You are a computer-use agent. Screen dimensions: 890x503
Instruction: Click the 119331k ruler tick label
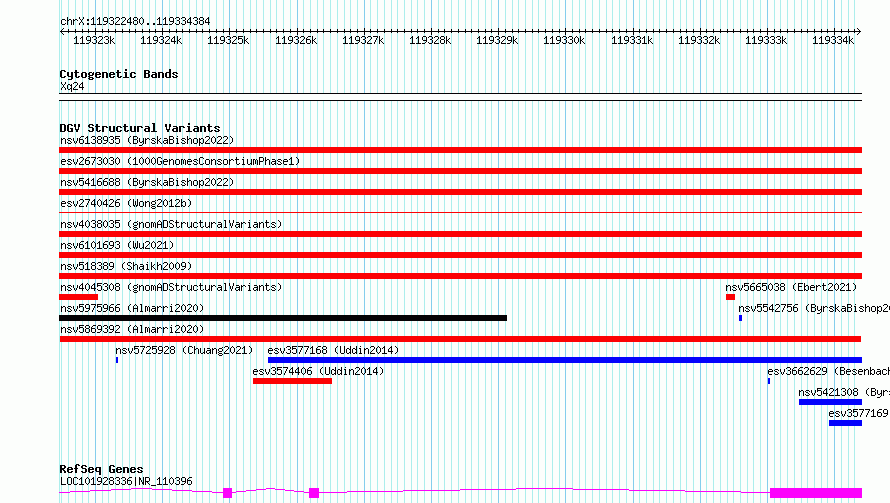pyautogui.click(x=632, y=40)
